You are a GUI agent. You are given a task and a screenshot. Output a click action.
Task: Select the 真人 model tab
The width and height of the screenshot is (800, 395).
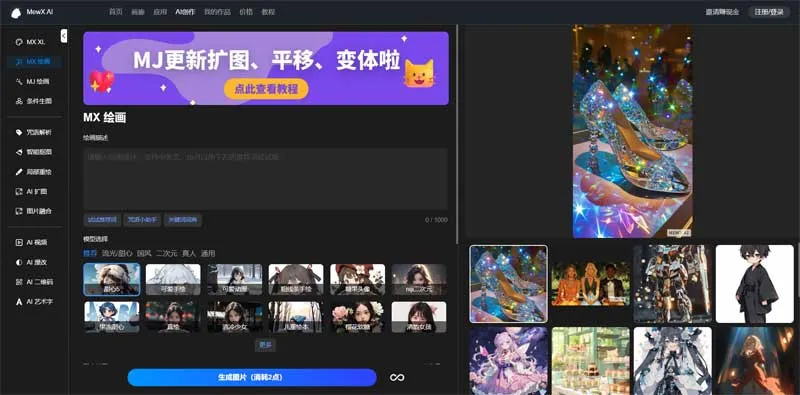[189, 253]
